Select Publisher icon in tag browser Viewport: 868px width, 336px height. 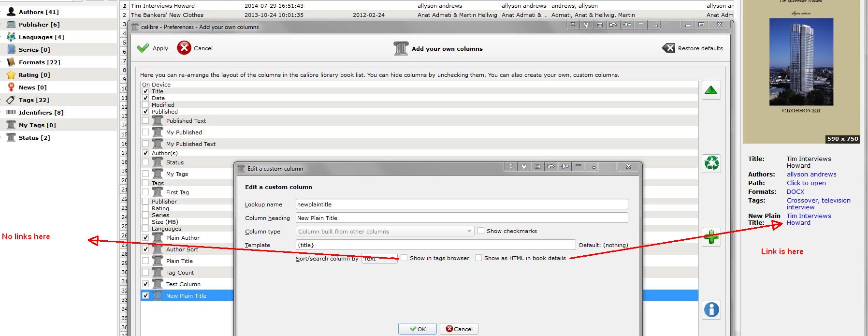point(11,24)
